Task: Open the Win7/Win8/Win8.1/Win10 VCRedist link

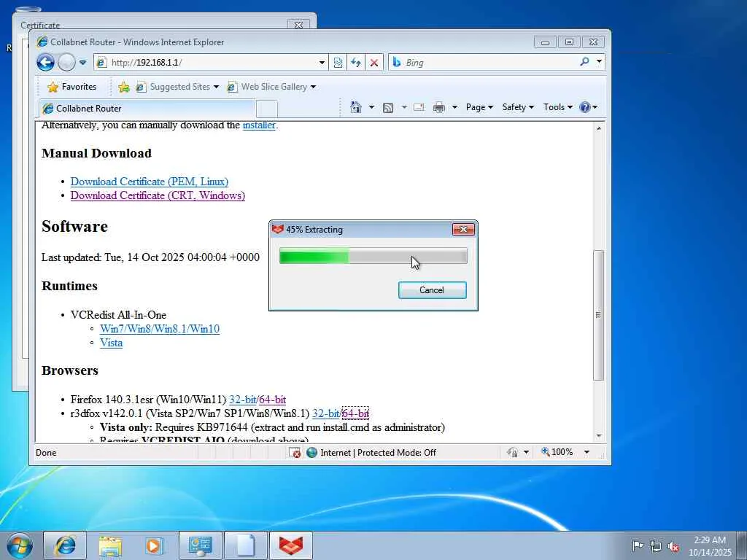Action: coord(160,329)
